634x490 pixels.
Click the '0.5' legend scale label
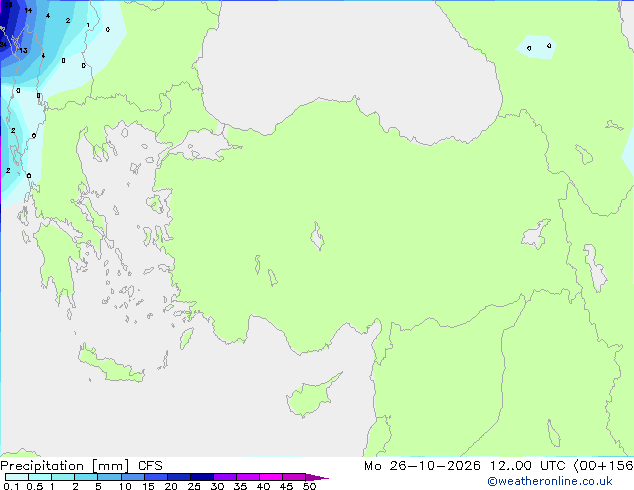tap(35, 486)
